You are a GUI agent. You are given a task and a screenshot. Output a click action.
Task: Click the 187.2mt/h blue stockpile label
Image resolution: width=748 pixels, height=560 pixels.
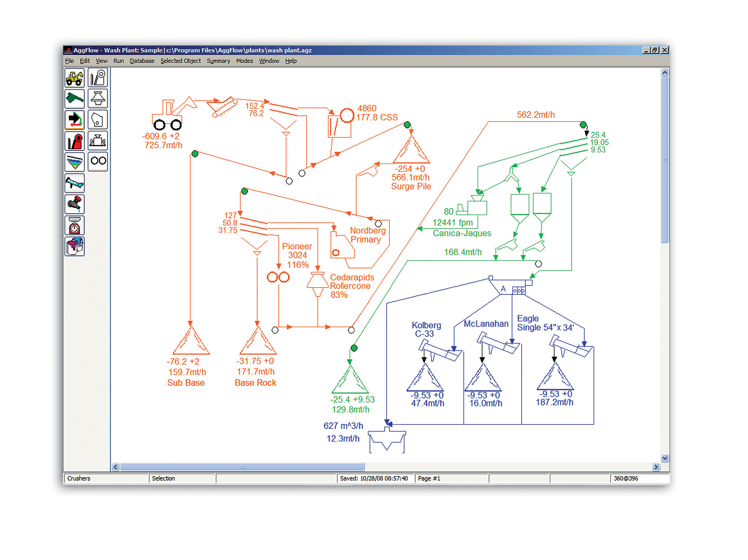554,403
